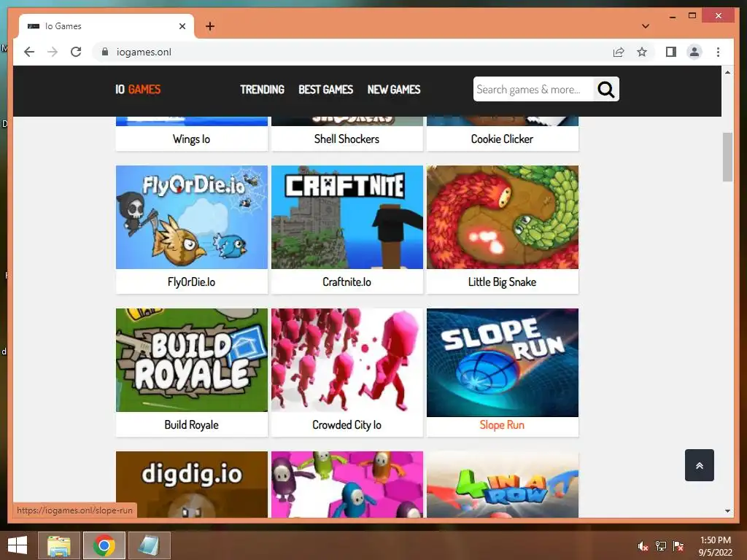The height and width of the screenshot is (560, 747).
Task: Open the BEST GAMES menu item
Action: (x=326, y=90)
